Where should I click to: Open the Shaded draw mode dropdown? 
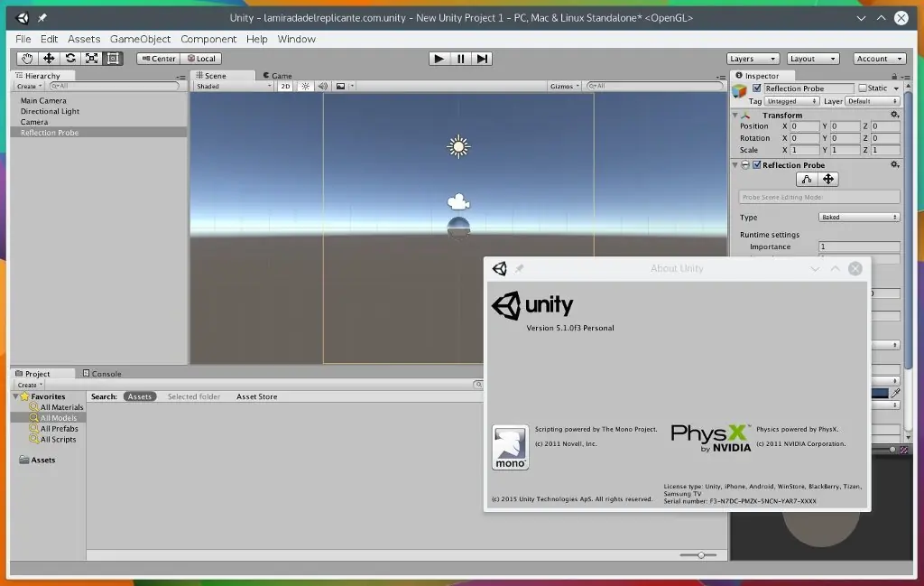point(234,86)
